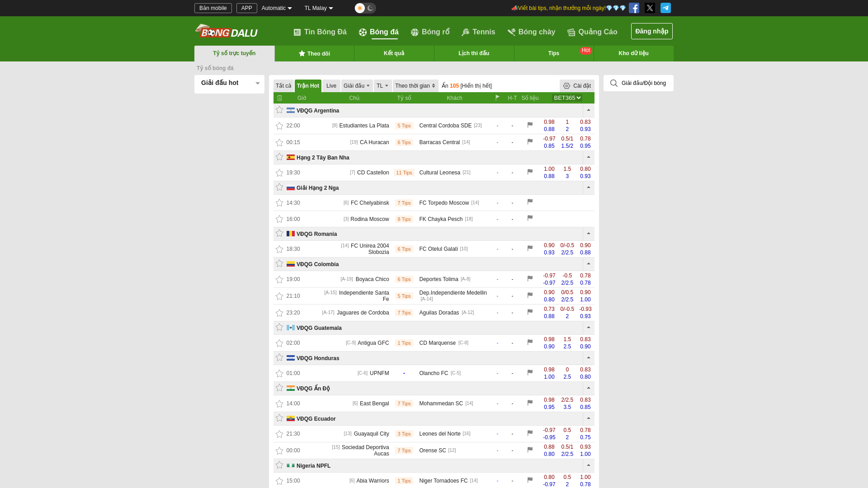Viewport: 868px width, 488px height.
Task: Click the BongDaLu logo
Action: (226, 31)
